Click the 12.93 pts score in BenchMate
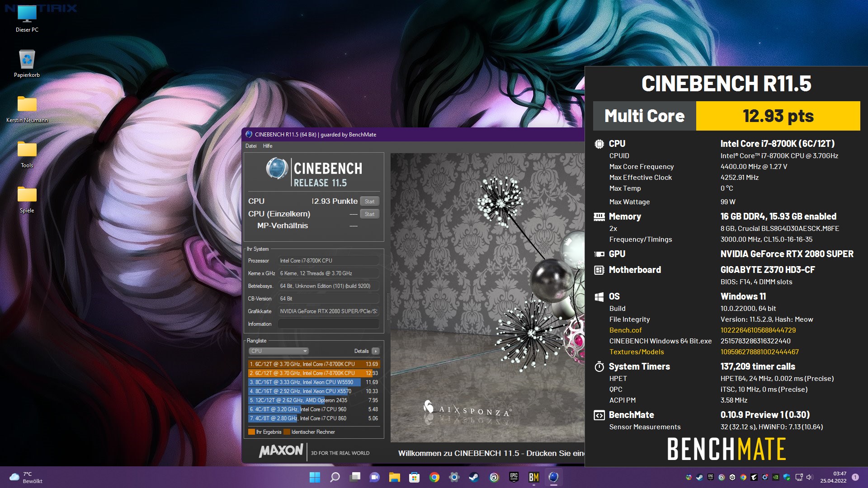Image resolution: width=868 pixels, height=488 pixels. (x=778, y=116)
